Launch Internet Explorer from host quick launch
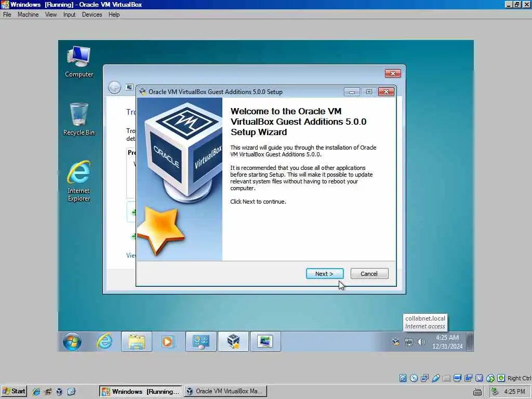The width and height of the screenshot is (532, 399). tap(36, 392)
